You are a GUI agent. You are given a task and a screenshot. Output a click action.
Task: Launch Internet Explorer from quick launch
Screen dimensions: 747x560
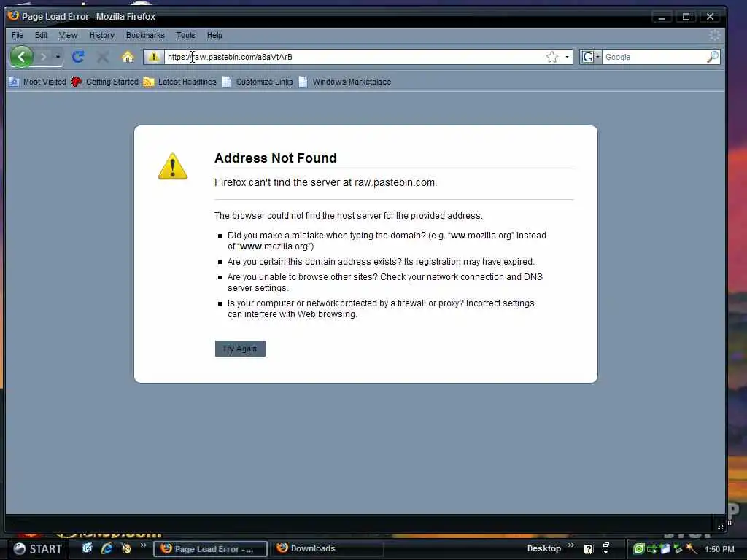(x=107, y=548)
